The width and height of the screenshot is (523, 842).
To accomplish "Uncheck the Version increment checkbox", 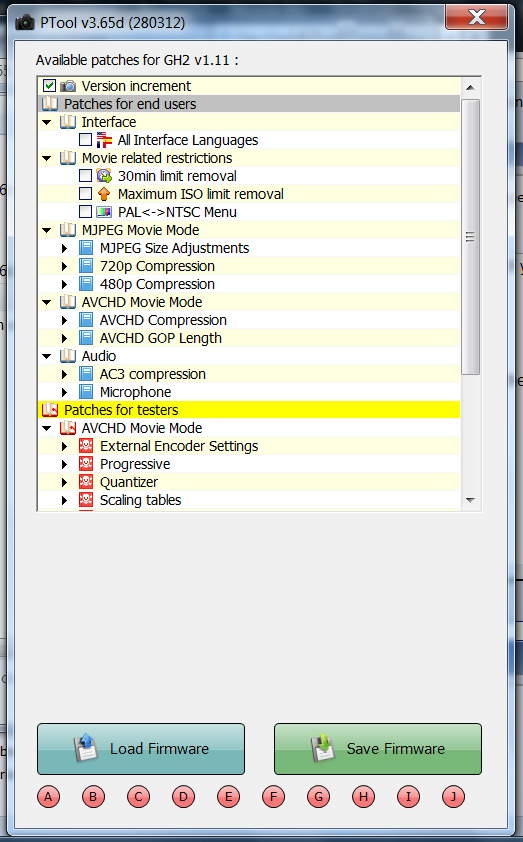I will point(49,86).
